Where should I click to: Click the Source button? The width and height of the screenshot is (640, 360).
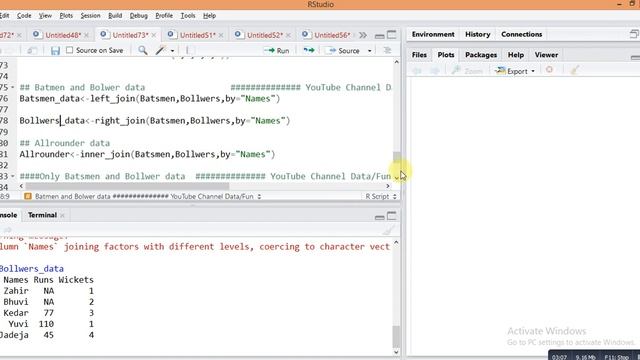[344, 51]
